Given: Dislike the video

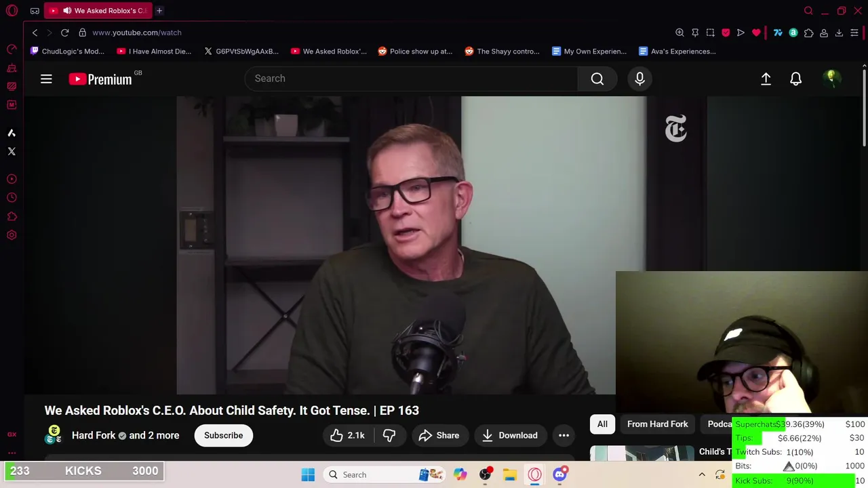Looking at the screenshot, I should (x=389, y=436).
